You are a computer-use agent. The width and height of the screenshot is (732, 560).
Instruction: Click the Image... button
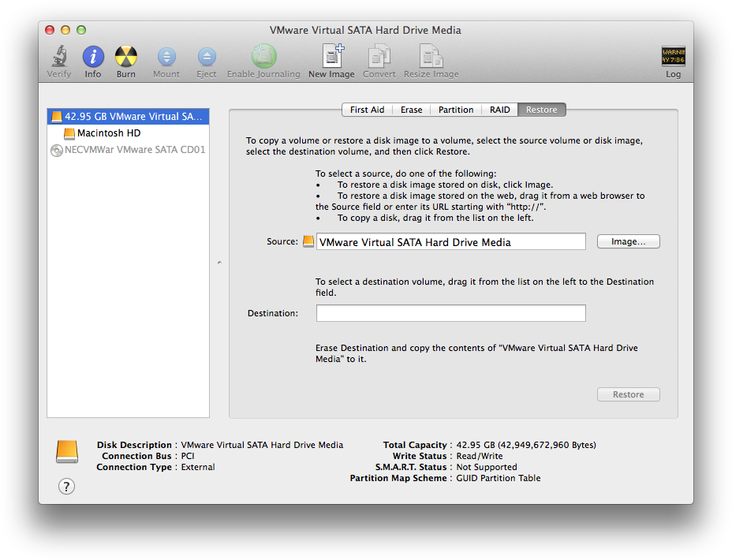628,242
